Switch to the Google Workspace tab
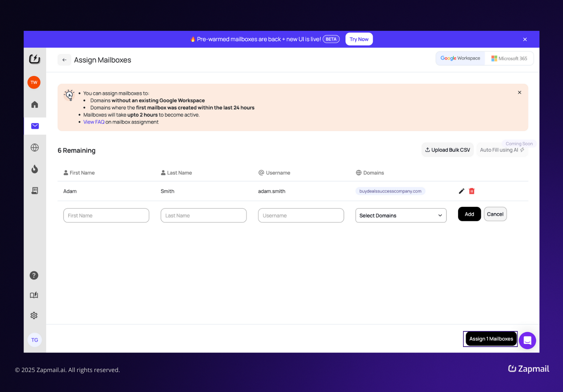This screenshot has width=563, height=392. tap(460, 58)
